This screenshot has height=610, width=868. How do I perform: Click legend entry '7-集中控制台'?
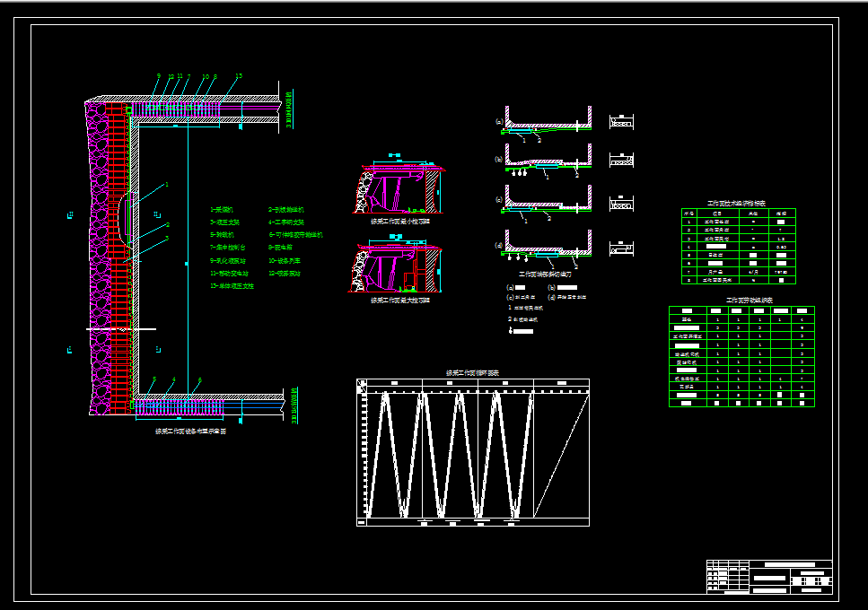tap(227, 248)
